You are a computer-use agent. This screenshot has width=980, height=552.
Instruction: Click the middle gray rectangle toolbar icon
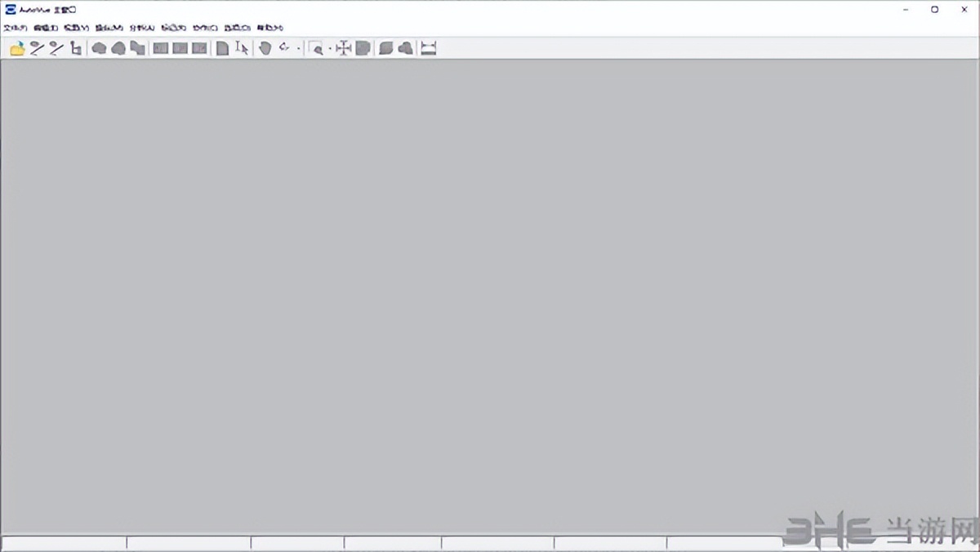[x=180, y=48]
